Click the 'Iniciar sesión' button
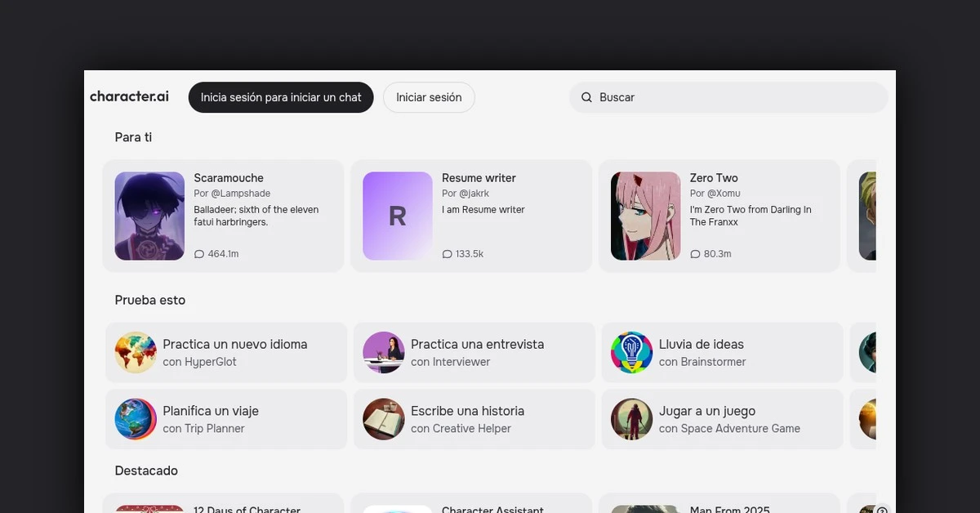Screen dimensions: 980x513 click(x=428, y=97)
